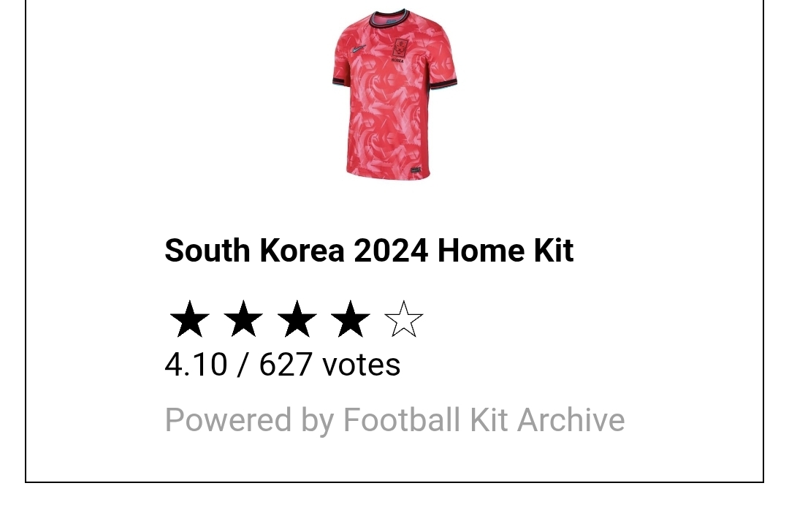Viewport: 789px width, 532px height.
Task: Click the Nike swoosh on the jersey
Action: point(358,49)
